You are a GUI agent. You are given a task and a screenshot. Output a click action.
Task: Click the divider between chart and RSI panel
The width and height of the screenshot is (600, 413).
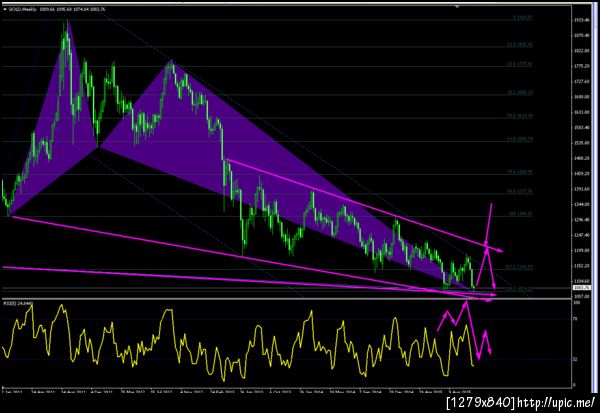pyautogui.click(x=287, y=299)
